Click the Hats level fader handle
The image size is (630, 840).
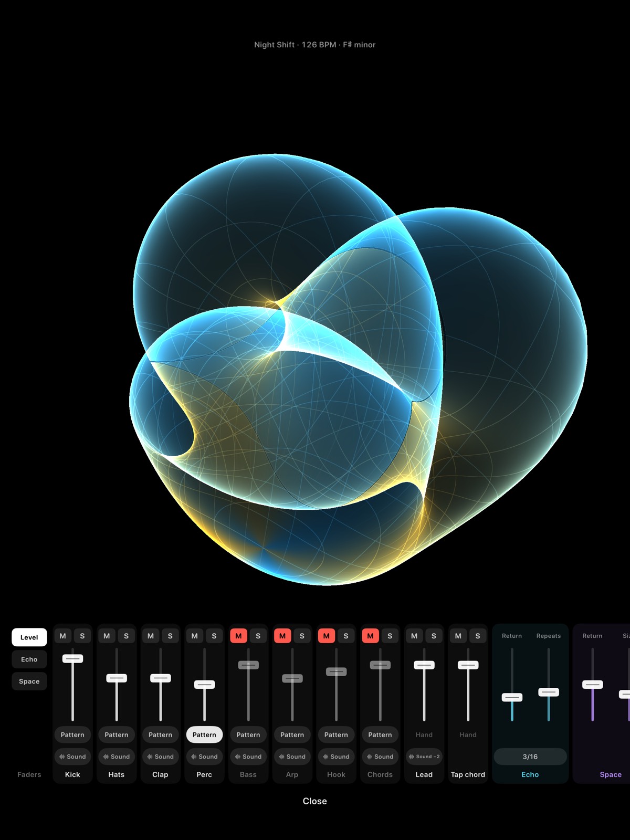pyautogui.click(x=117, y=678)
